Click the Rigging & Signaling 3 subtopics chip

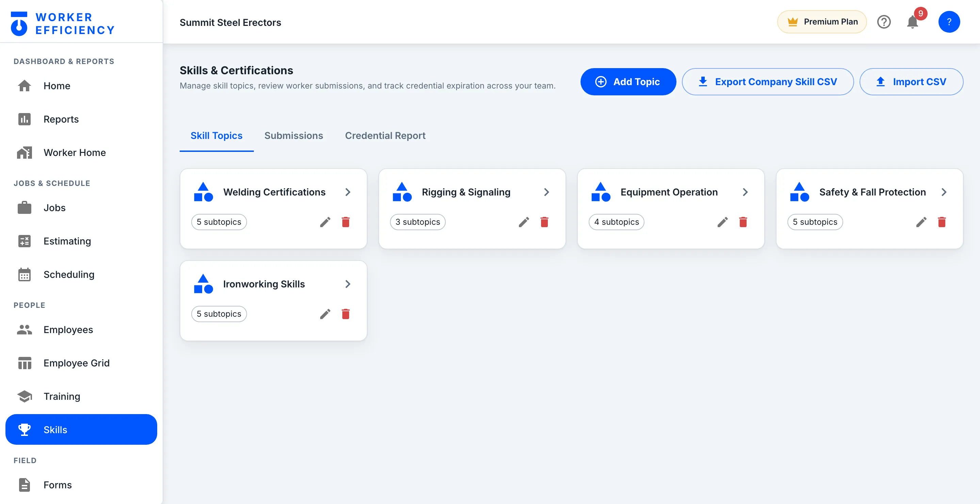[417, 222]
